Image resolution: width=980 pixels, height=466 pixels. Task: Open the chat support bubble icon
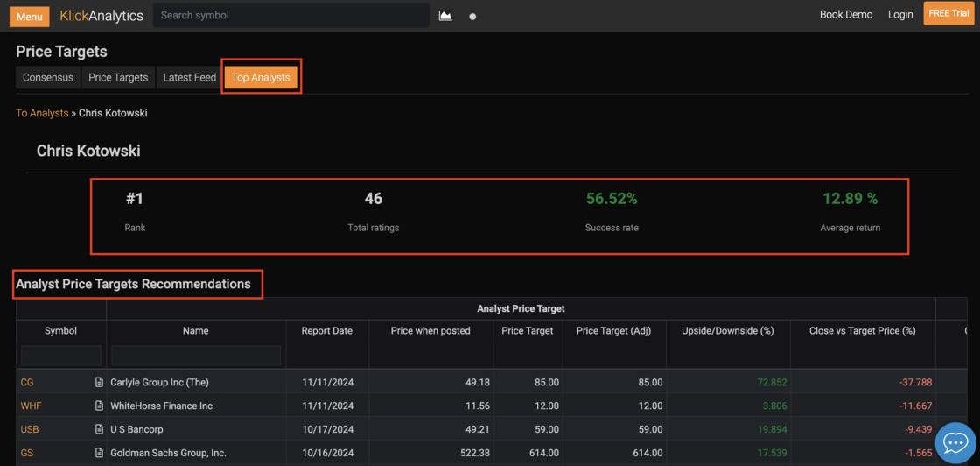[x=955, y=443]
